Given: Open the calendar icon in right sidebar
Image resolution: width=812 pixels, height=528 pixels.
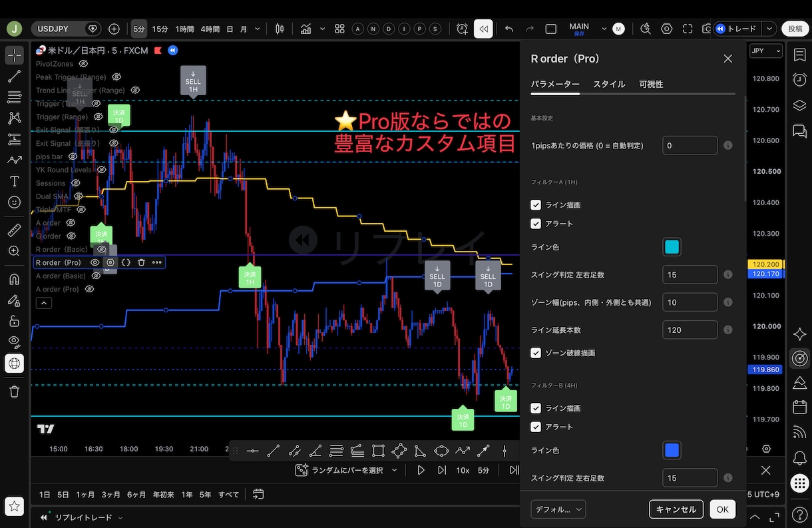Looking at the screenshot, I should tap(799, 407).
